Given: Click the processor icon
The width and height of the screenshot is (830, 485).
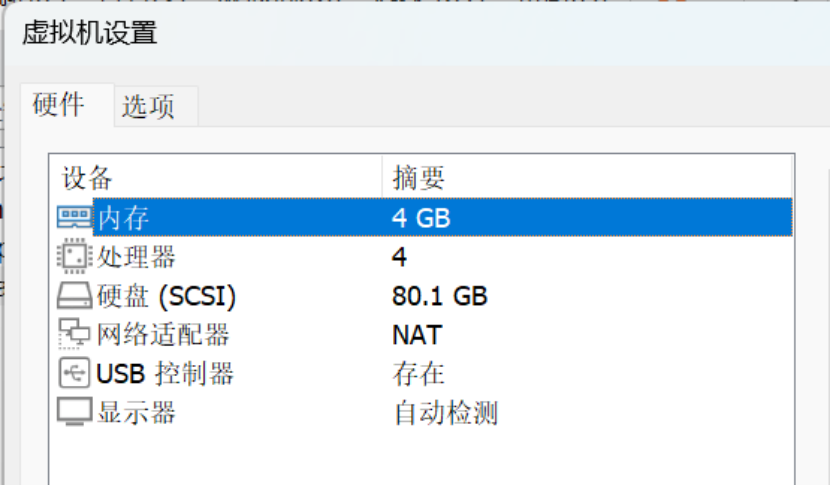Looking at the screenshot, I should point(74,257).
